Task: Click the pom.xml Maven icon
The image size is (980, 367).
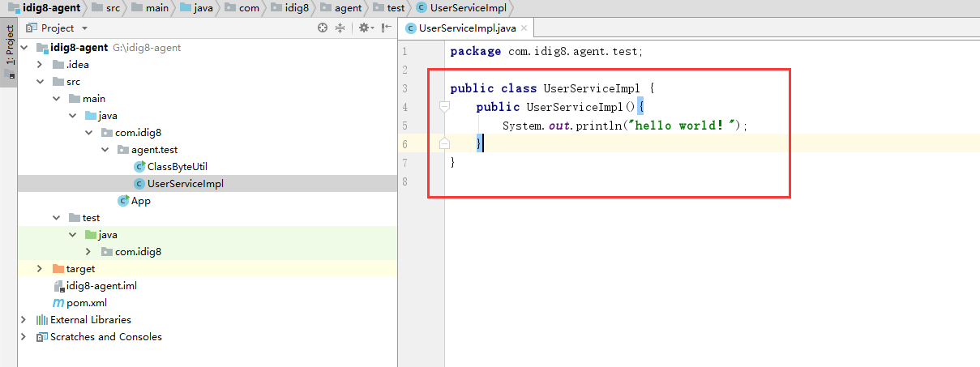Action: [x=58, y=303]
